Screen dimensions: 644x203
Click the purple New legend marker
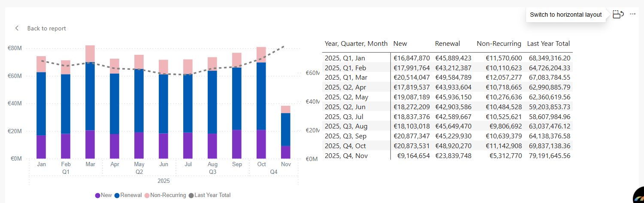[x=97, y=195]
